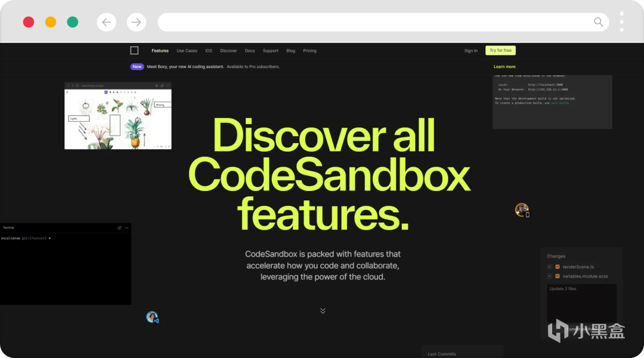Open the Pricing page
Screen dimensions: 644x358
point(309,51)
